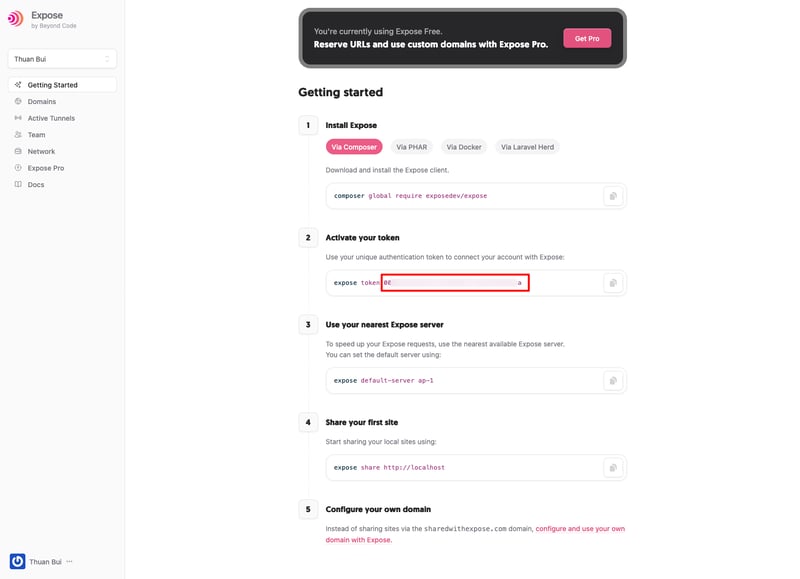Click the Get Pro button
800x579 pixels.
[587, 38]
